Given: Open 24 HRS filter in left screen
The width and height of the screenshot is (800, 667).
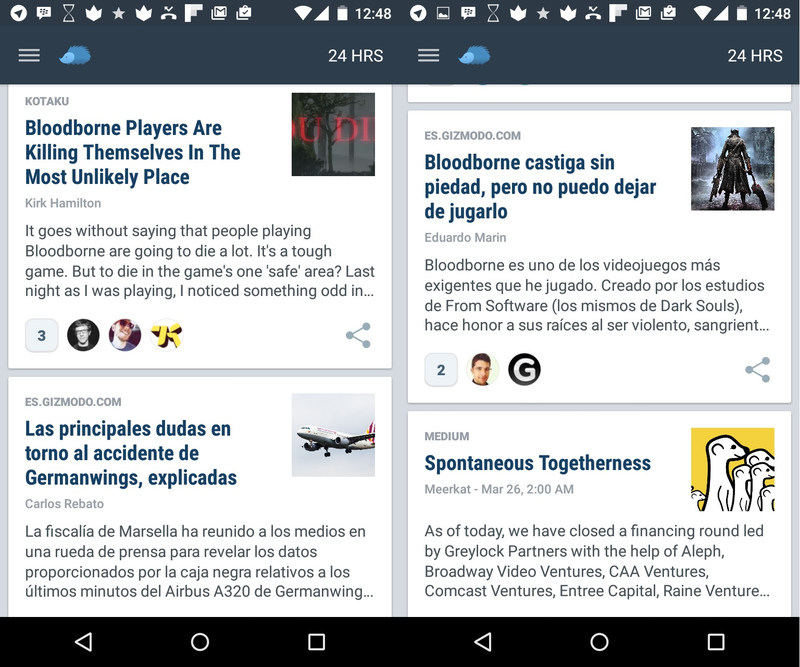Looking at the screenshot, I should coord(356,56).
